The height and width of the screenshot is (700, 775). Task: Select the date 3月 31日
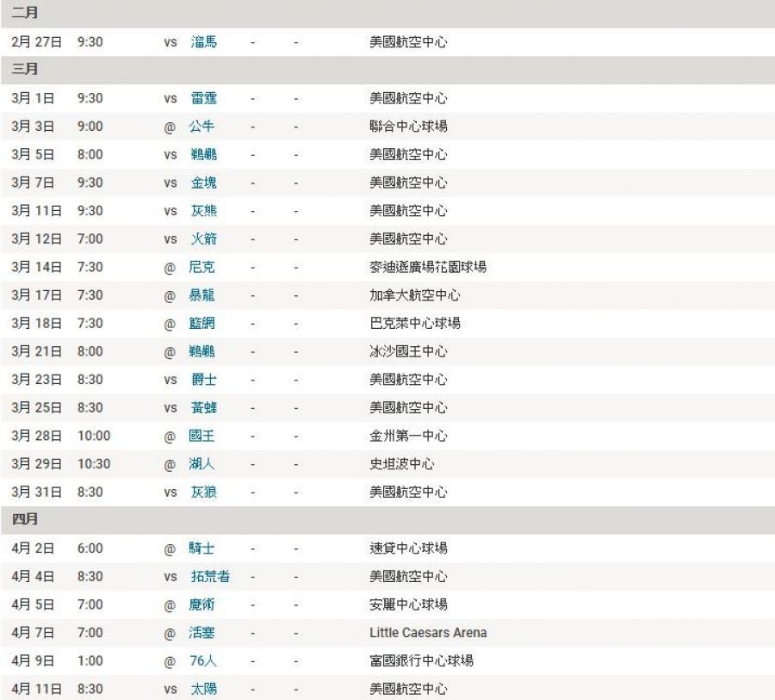(x=36, y=492)
